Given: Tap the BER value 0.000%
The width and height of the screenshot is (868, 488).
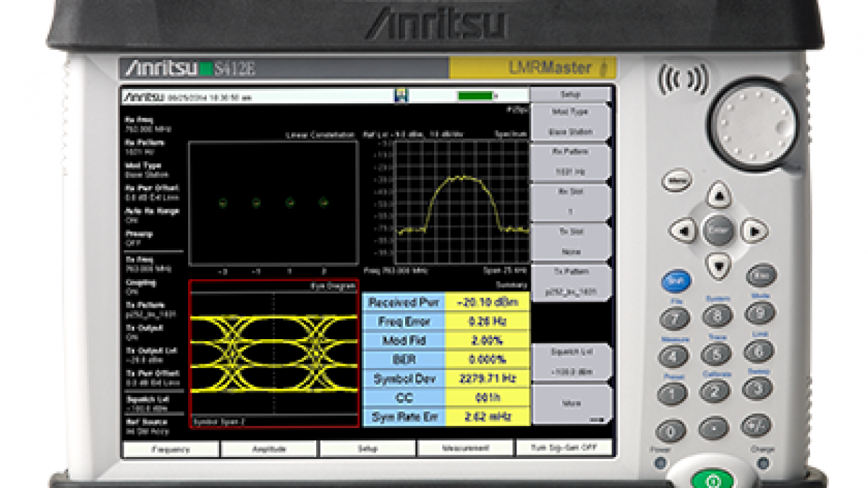Looking at the screenshot, I should click(x=488, y=359).
